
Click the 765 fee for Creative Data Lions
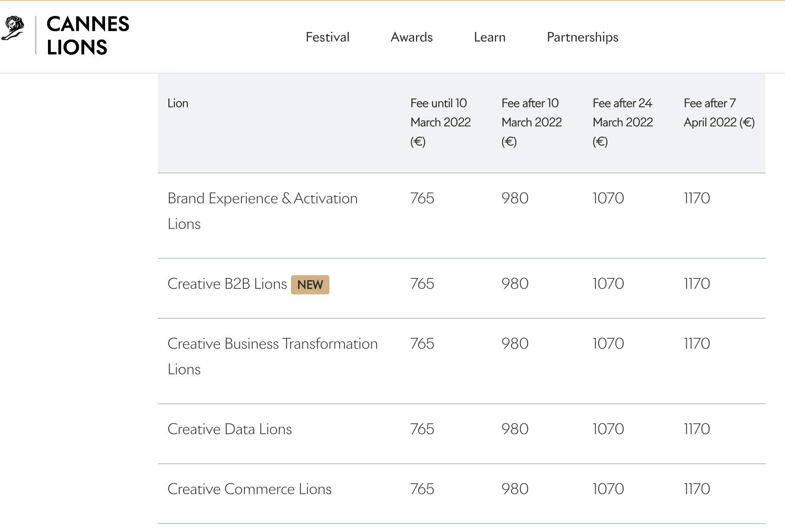pyautogui.click(x=422, y=429)
